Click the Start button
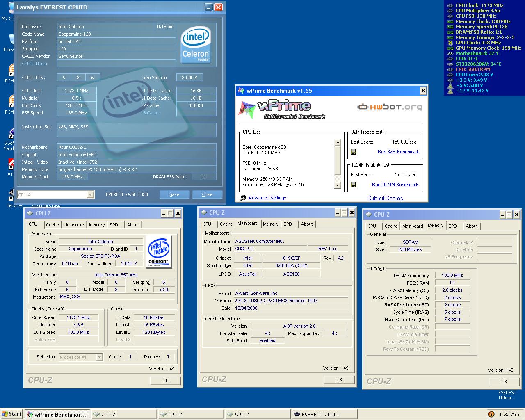 (x=11, y=414)
